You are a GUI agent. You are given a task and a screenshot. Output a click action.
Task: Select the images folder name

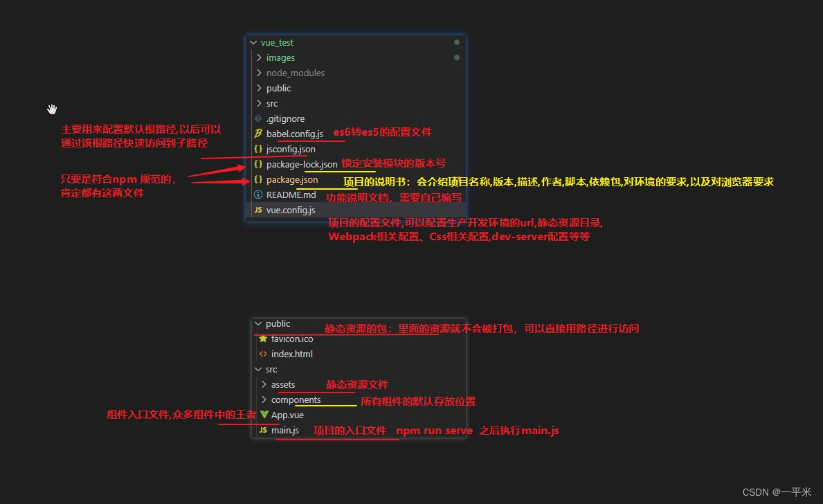pos(280,57)
